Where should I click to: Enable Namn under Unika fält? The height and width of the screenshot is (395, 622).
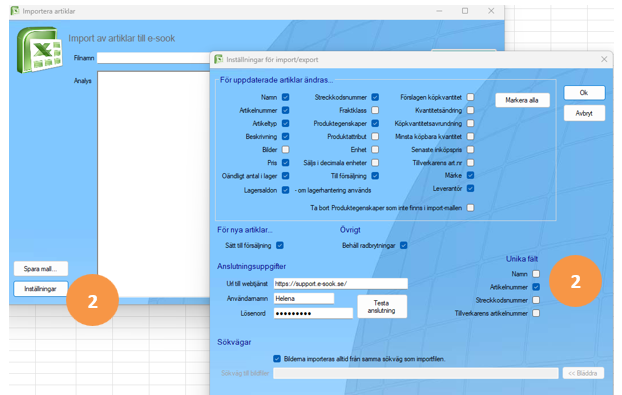click(x=536, y=274)
